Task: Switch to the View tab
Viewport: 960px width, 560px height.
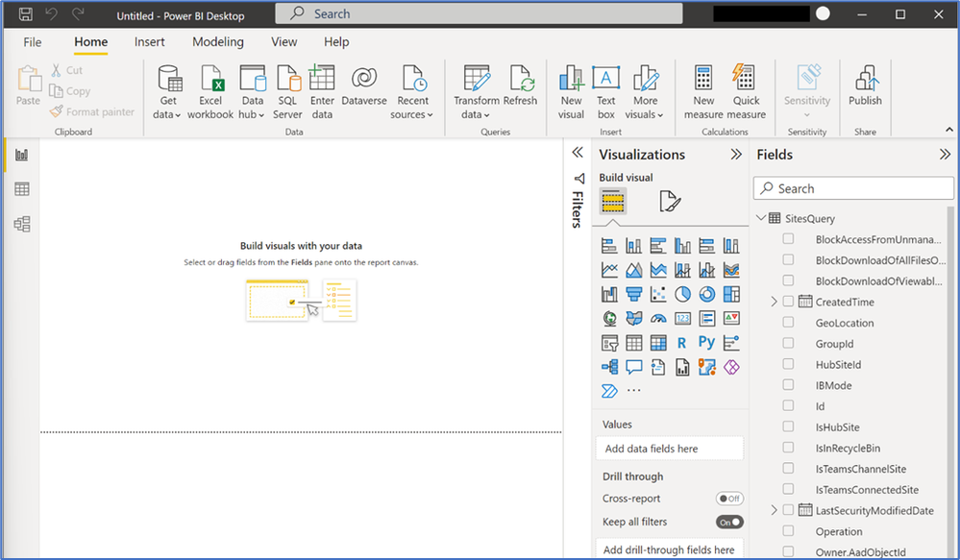Action: point(284,42)
